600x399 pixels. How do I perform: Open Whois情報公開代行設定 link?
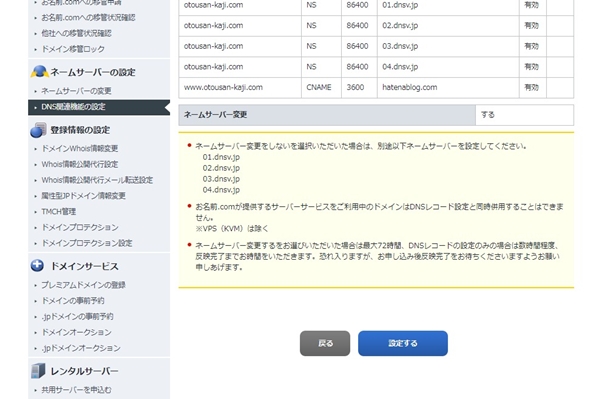click(80, 164)
